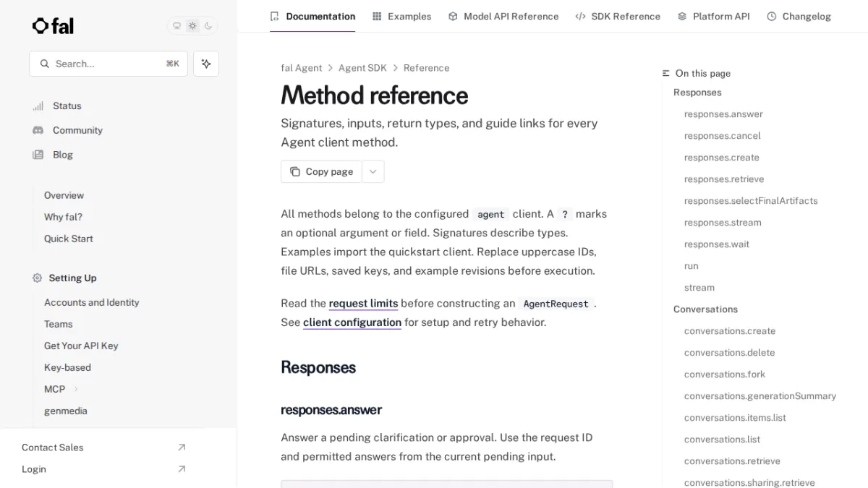Select the Changelog tab
Screen dimensions: 868x488
[799, 16]
